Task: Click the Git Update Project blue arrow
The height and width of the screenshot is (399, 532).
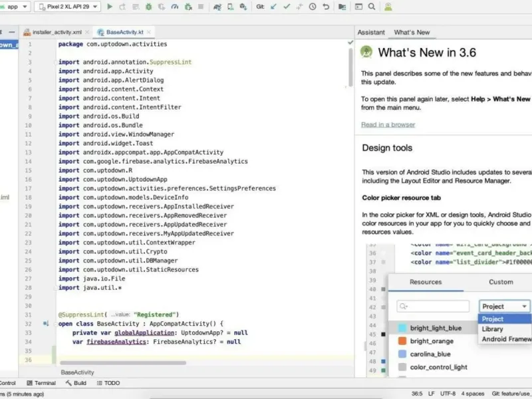Action: 273,7
